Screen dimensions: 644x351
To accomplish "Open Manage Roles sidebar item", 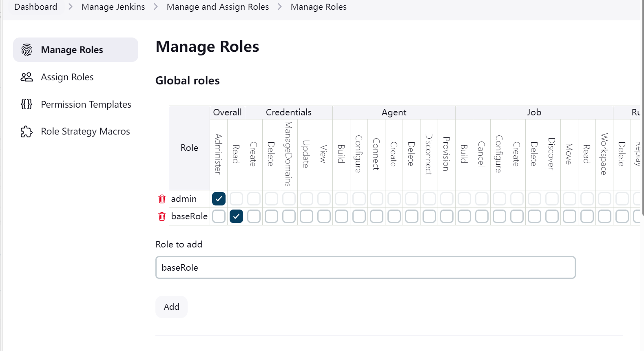I will (x=75, y=50).
